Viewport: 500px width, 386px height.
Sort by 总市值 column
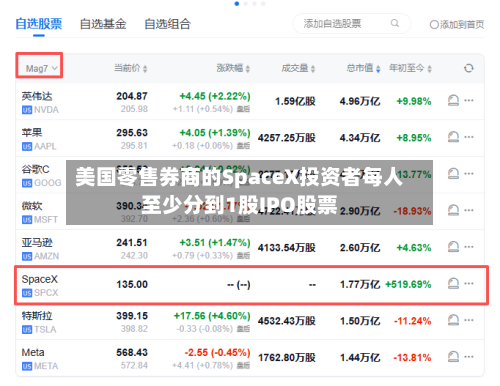pos(363,68)
